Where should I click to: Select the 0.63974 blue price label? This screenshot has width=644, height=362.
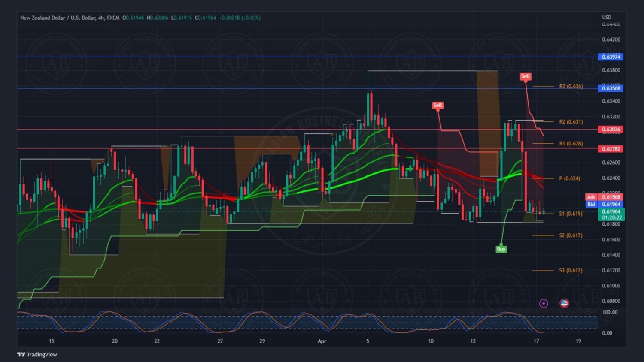click(x=611, y=57)
